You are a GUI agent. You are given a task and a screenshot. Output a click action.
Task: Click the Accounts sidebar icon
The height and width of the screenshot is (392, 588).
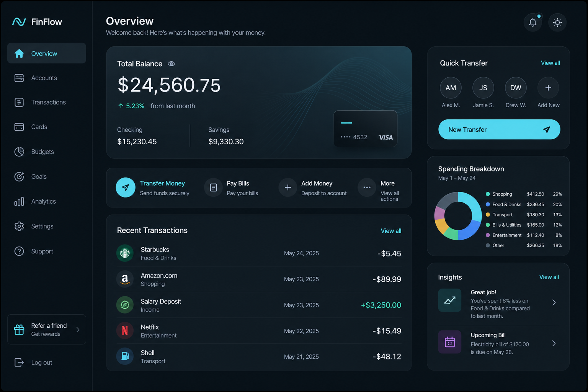click(x=19, y=78)
